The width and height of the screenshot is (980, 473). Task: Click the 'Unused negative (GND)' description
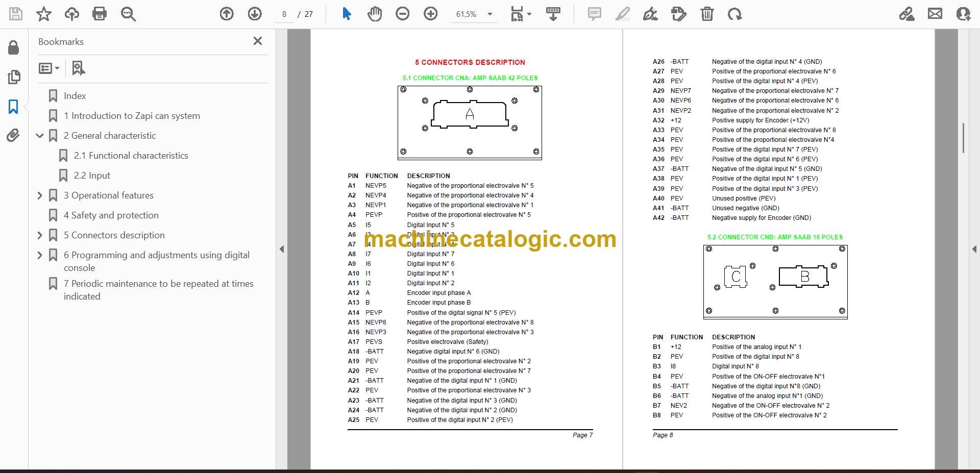coord(745,208)
